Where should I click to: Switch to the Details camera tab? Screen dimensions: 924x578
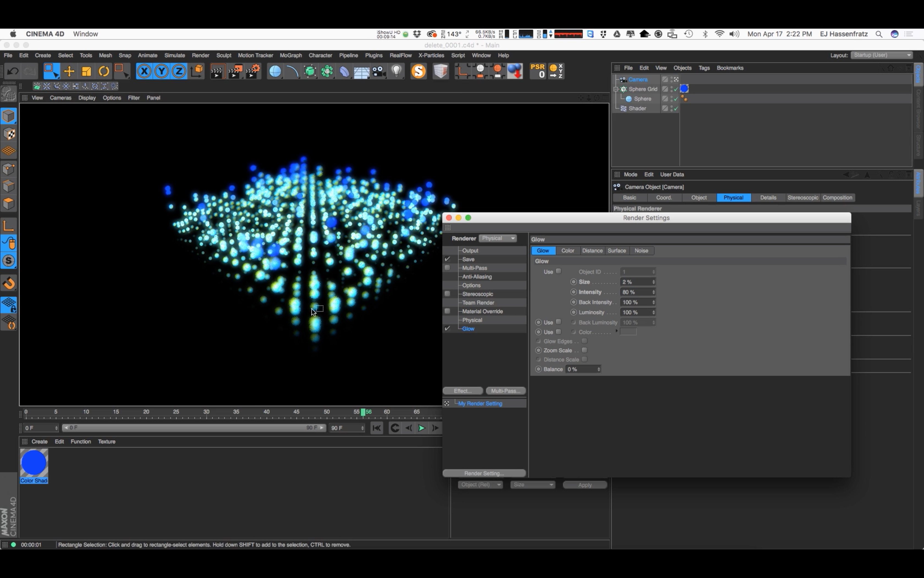click(x=768, y=198)
